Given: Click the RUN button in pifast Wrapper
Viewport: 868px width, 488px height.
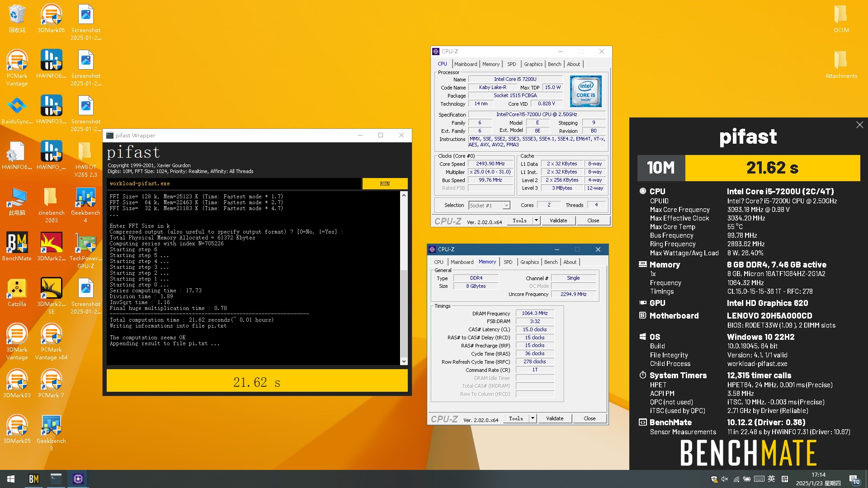Looking at the screenshot, I should click(x=385, y=183).
